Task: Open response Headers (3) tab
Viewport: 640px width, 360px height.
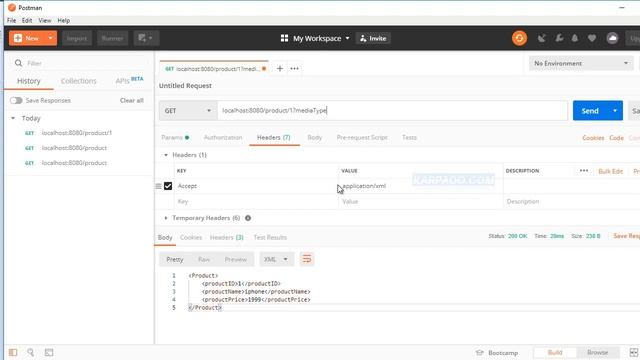Action: click(x=227, y=238)
